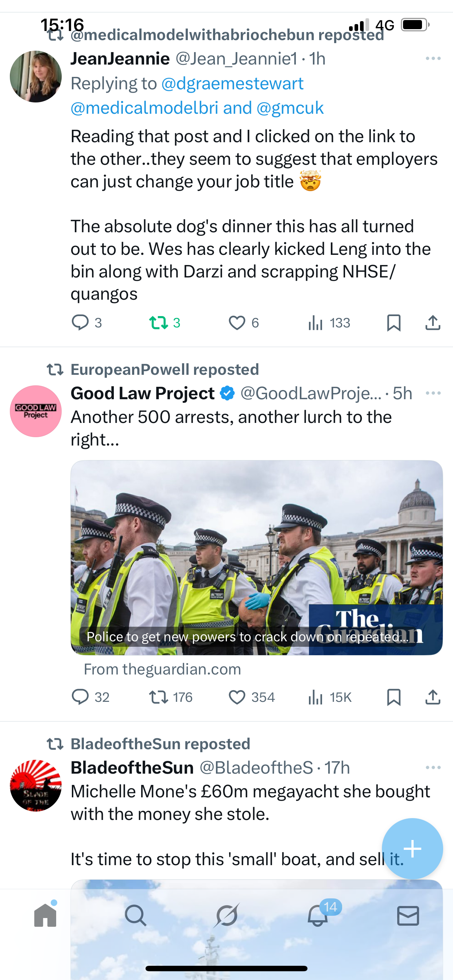The image size is (453, 980).
Task: Open the @gmcuk mention link
Action: [290, 108]
